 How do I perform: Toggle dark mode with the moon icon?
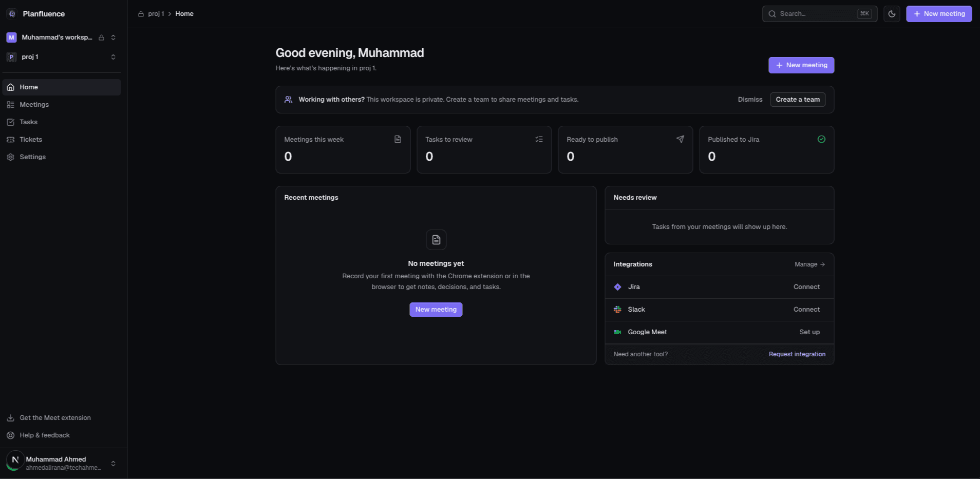pos(892,14)
